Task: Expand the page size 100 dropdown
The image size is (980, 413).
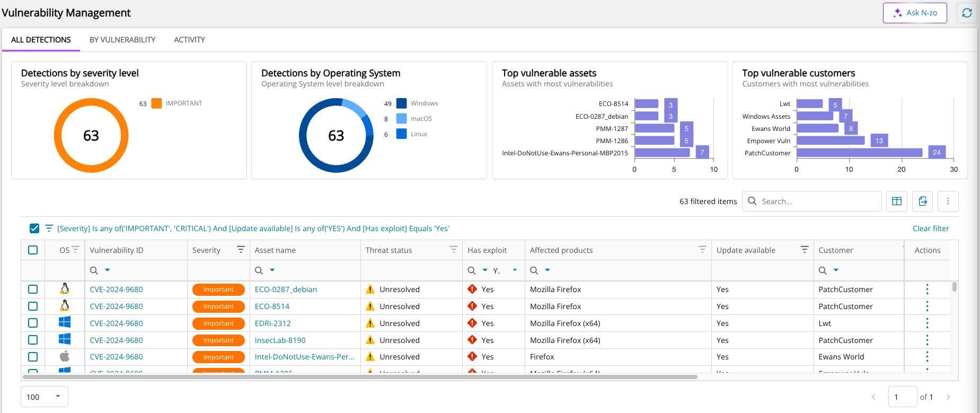Action: pyautogui.click(x=45, y=397)
